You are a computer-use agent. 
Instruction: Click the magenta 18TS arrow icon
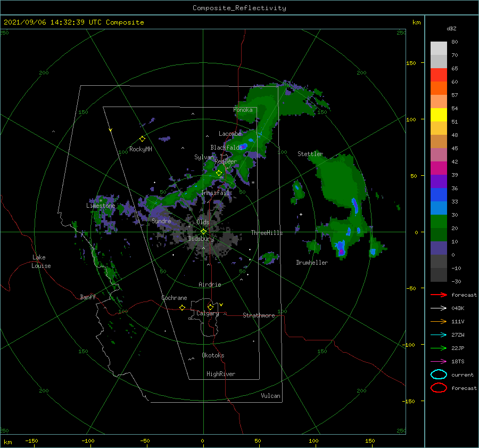[439, 362]
